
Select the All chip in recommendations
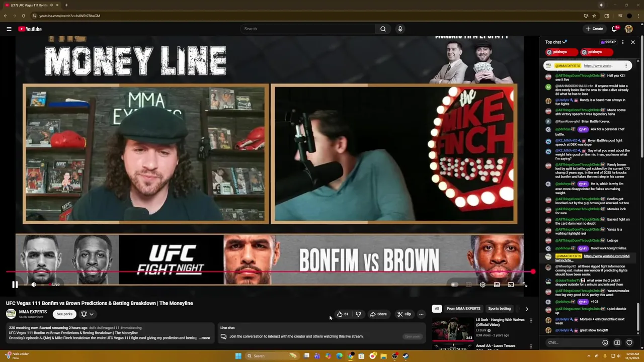(437, 309)
